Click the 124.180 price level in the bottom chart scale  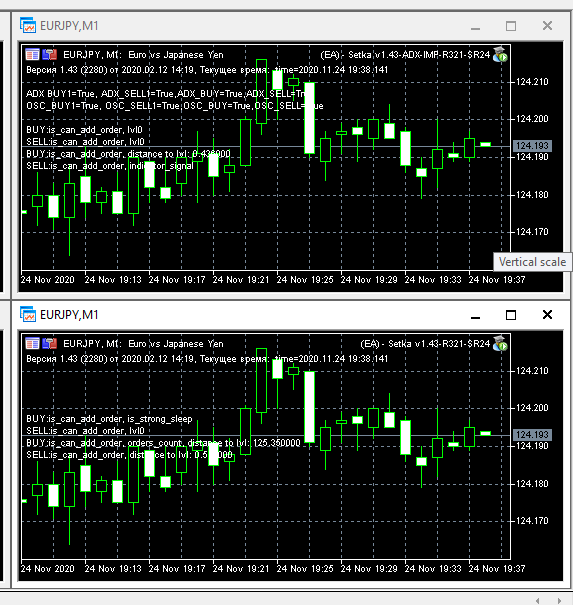[x=532, y=484]
